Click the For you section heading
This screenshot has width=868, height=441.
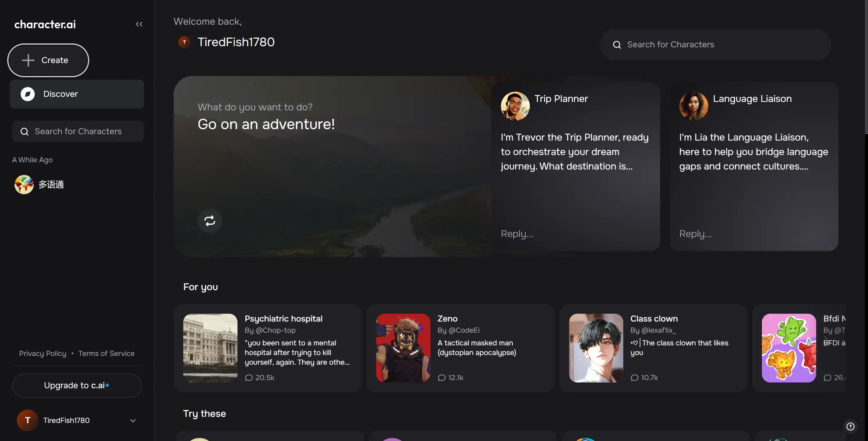pyautogui.click(x=200, y=287)
